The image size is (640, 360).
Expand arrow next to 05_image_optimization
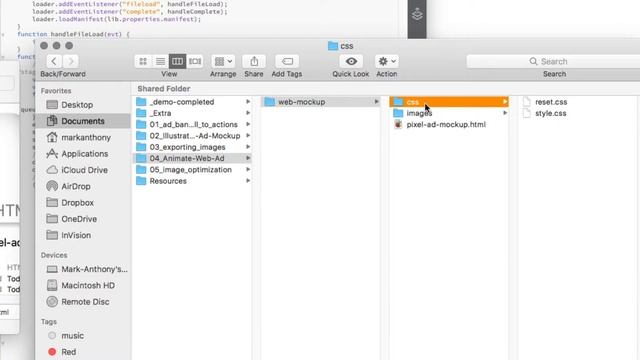248,169
